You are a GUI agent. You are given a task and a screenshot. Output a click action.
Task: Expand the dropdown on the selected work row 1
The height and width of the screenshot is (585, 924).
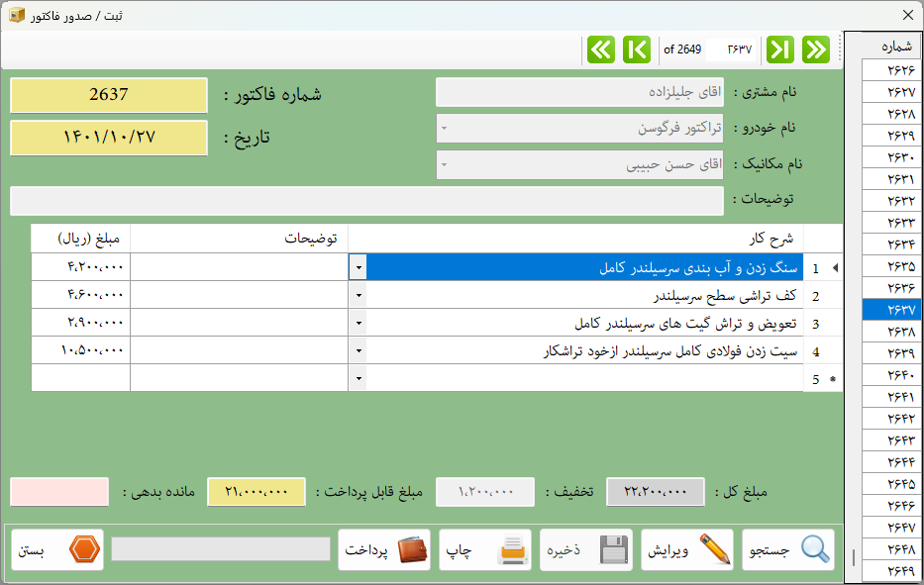(x=358, y=266)
